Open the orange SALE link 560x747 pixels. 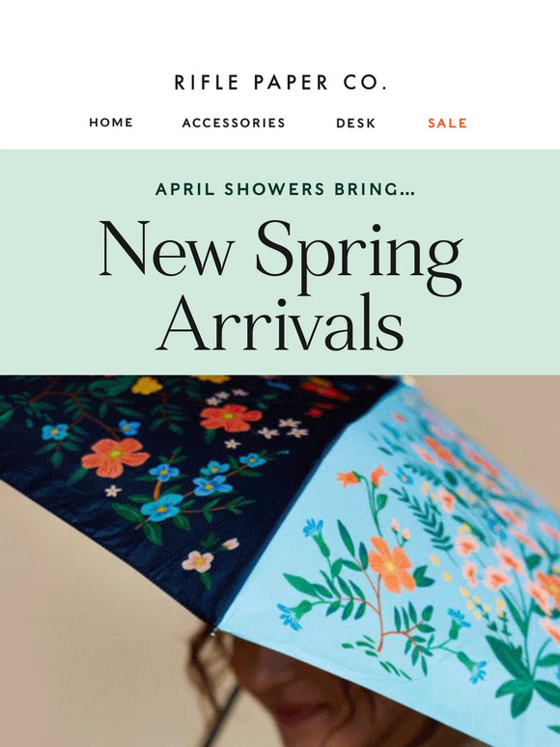coord(447,123)
